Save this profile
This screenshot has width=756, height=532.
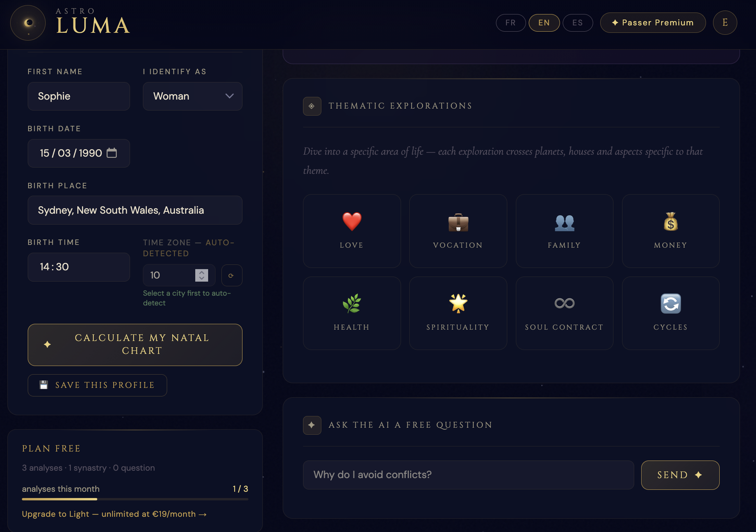click(x=97, y=385)
